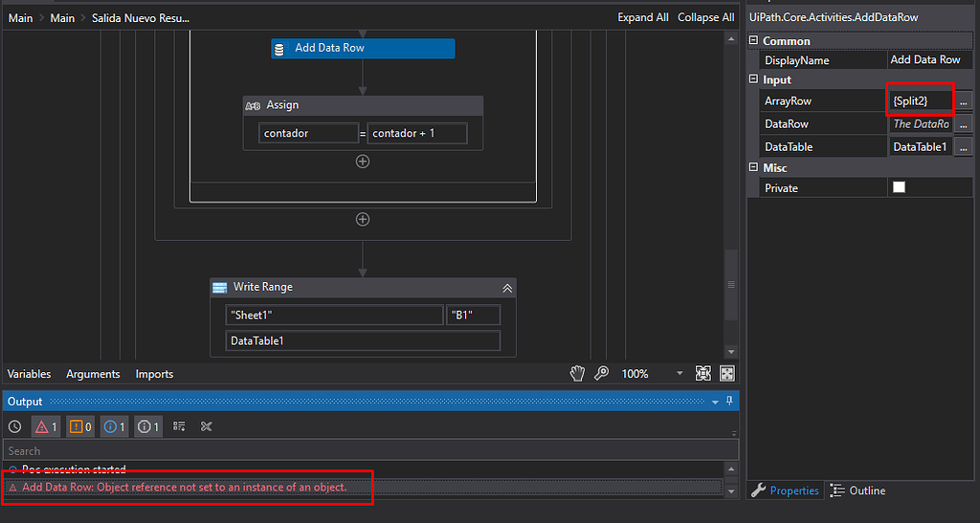Viewport: 980px width, 523px height.
Task: Open the Arguments panel
Action: (93, 374)
